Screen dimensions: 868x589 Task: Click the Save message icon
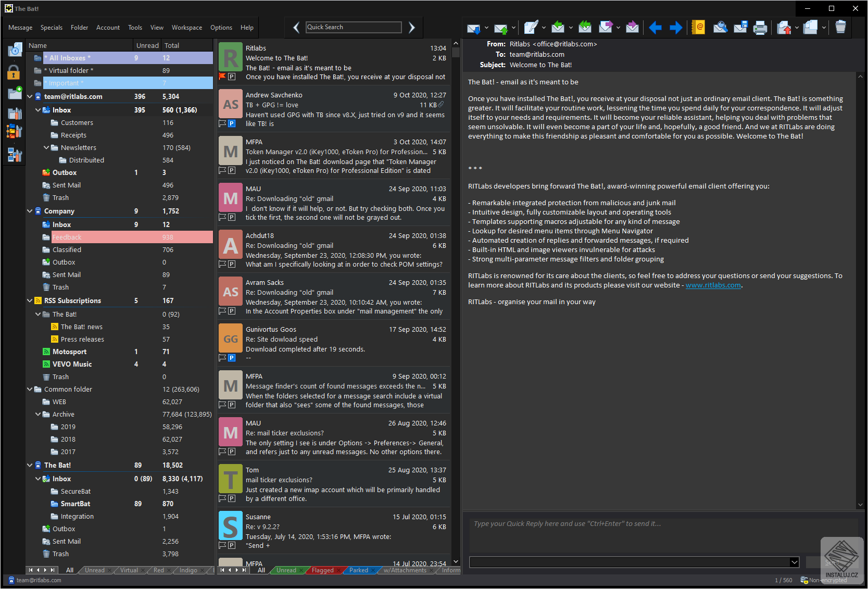740,27
